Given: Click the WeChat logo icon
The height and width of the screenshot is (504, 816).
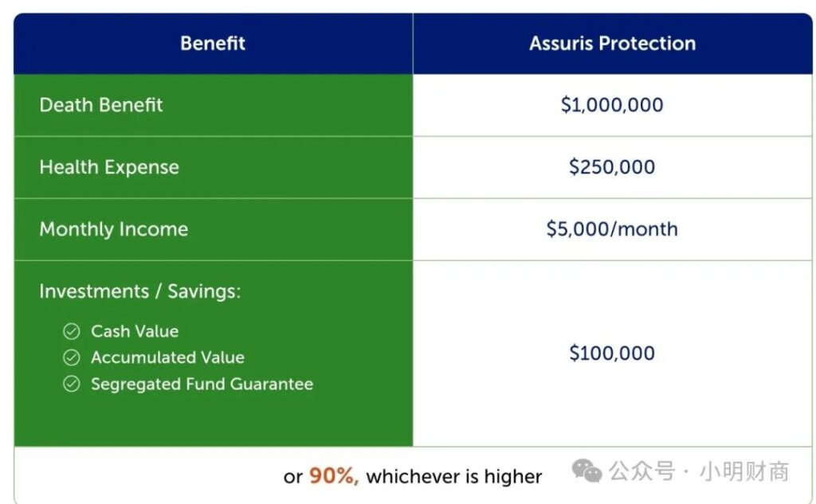Looking at the screenshot, I should click(x=587, y=471).
